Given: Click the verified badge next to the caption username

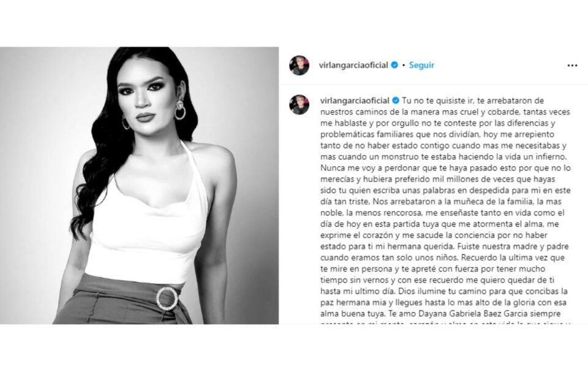Looking at the screenshot, I should coord(396,101).
